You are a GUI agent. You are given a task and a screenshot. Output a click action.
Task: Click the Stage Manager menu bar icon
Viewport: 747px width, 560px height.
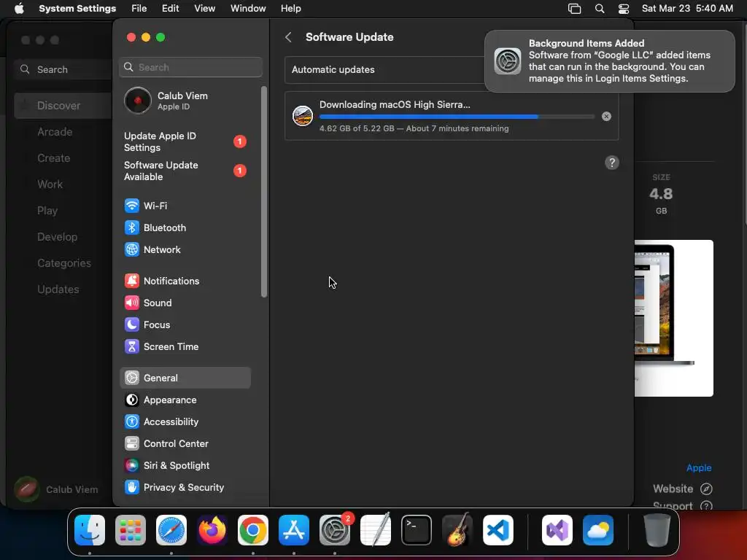[575, 9]
